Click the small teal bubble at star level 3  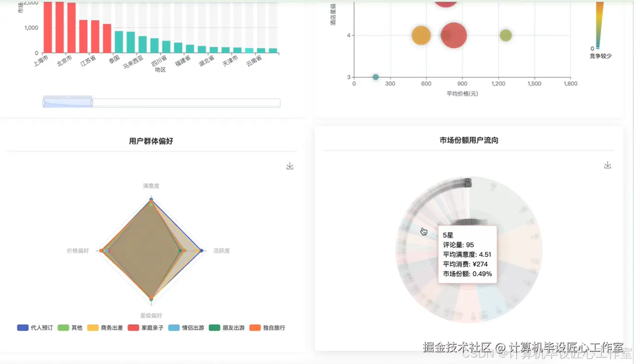click(x=375, y=77)
